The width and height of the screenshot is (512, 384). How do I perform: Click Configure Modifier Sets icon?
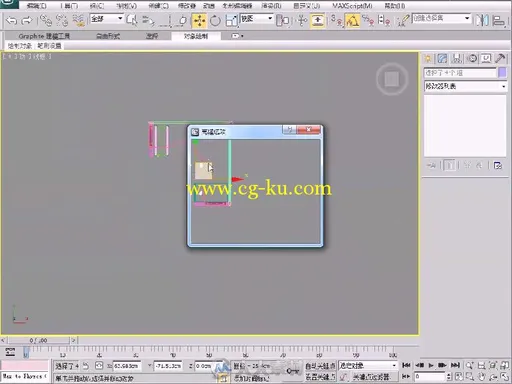coord(498,165)
